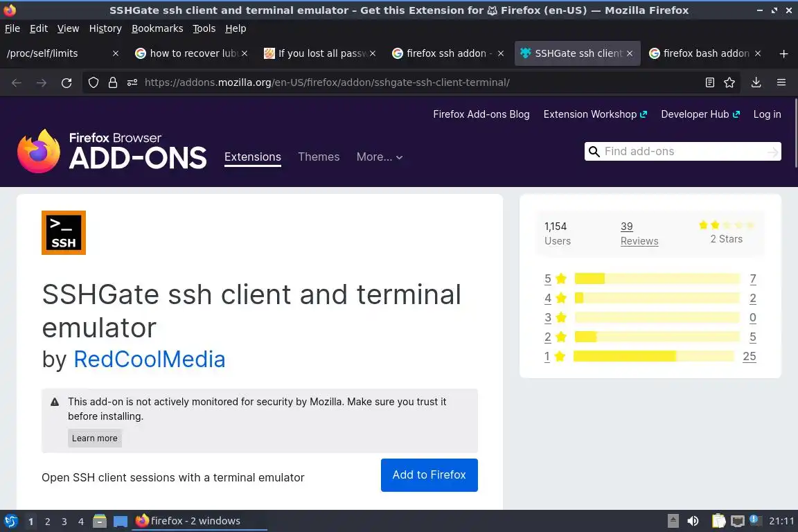Close the /proc/self/limits tab
This screenshot has height=532, width=798.
[116, 53]
